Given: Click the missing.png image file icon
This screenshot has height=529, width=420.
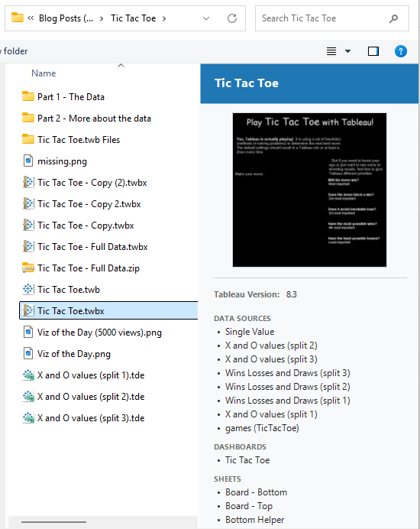Looking at the screenshot, I should [x=28, y=161].
